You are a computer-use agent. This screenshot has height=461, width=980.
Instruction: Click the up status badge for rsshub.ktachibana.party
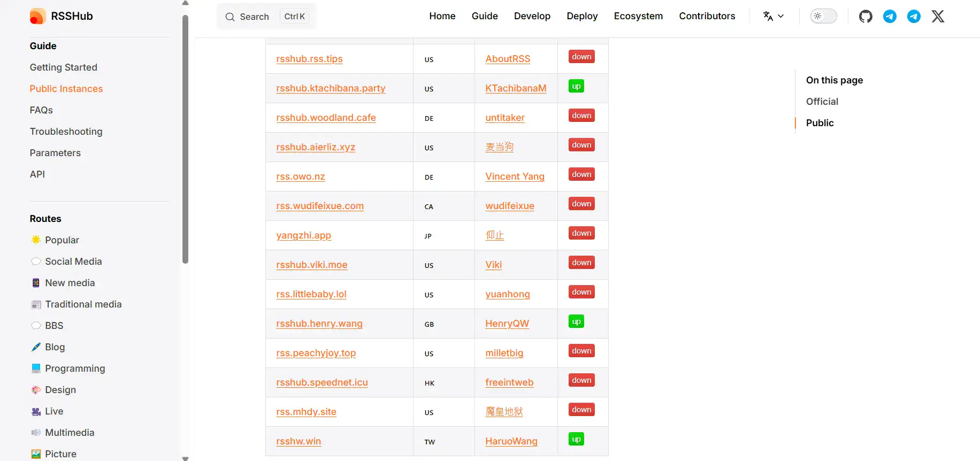576,86
